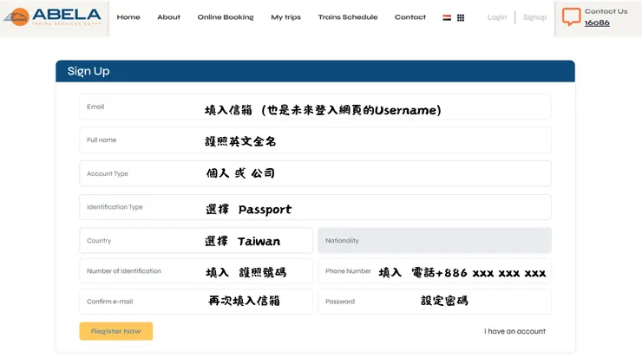
Task: Select the Egypt flag language icon
Action: point(447,17)
